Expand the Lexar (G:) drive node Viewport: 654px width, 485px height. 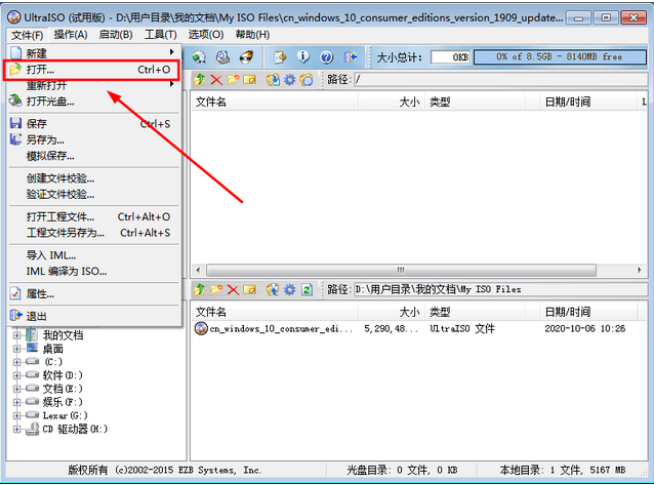[x=17, y=415]
